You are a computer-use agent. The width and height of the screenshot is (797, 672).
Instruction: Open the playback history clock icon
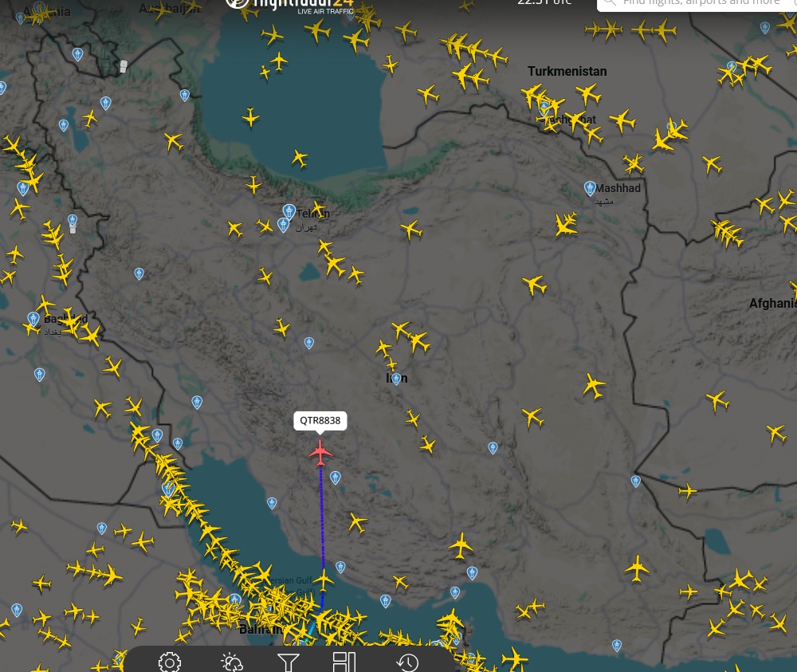pos(407,662)
